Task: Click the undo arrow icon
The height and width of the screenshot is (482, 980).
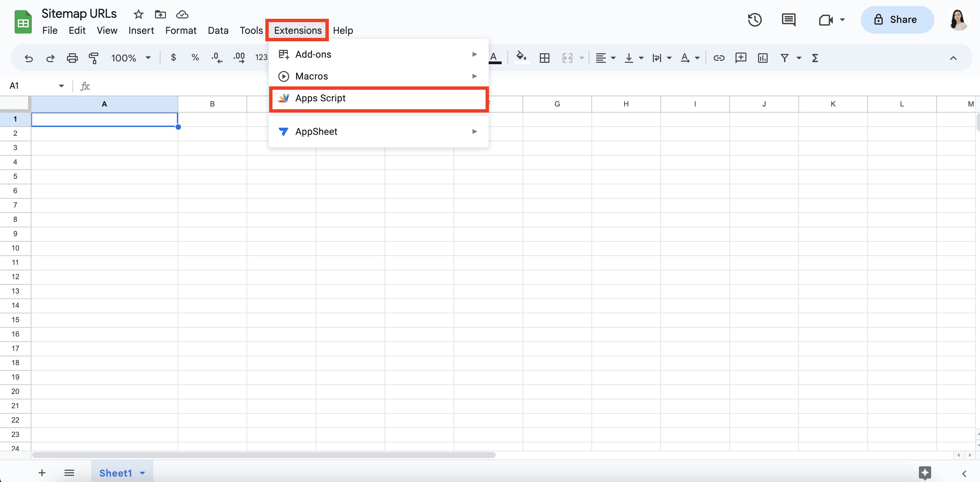Action: click(x=29, y=58)
